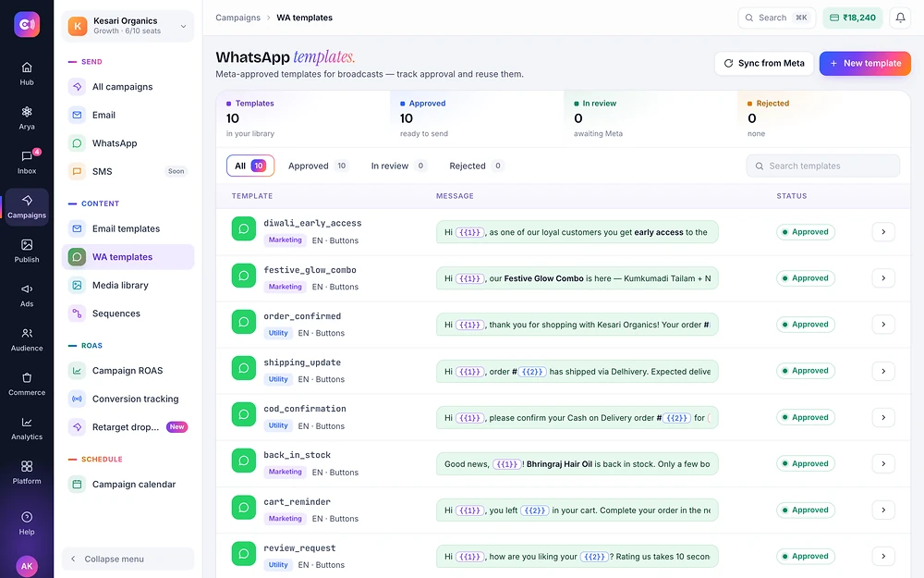Viewport: 924px width, 578px height.
Task: Select the All templates tab
Action: pos(250,166)
